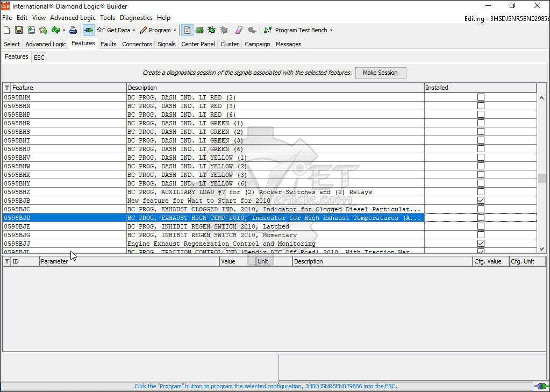Toggle Installed checkbox for selected 0595BJD
The image size is (550, 392).
click(481, 218)
